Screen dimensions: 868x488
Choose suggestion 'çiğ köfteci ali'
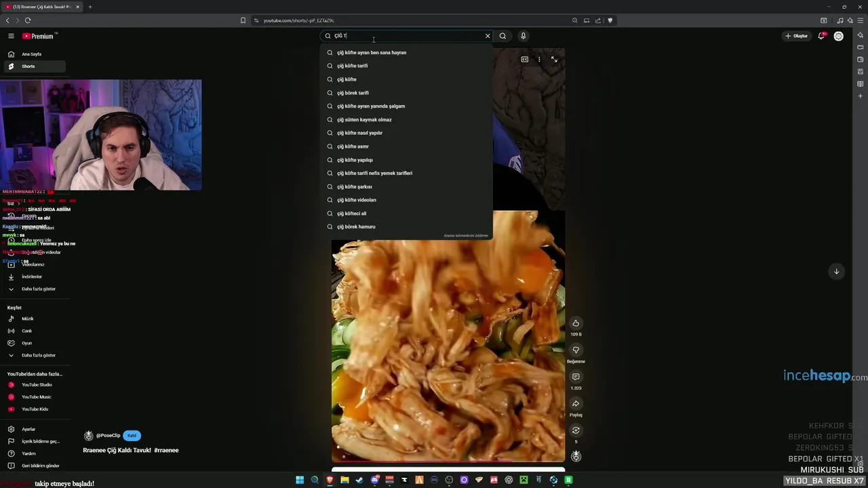[x=407, y=213]
